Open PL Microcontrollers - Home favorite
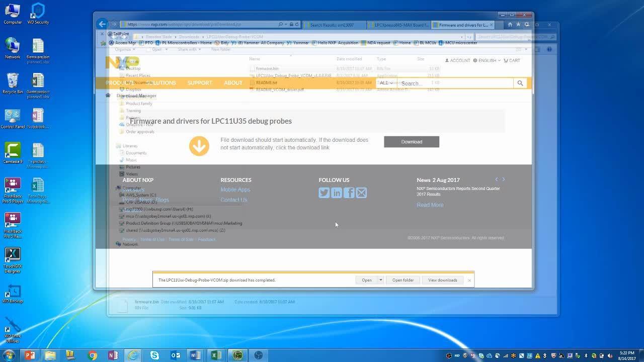The height and width of the screenshot is (362, 644). click(184, 43)
